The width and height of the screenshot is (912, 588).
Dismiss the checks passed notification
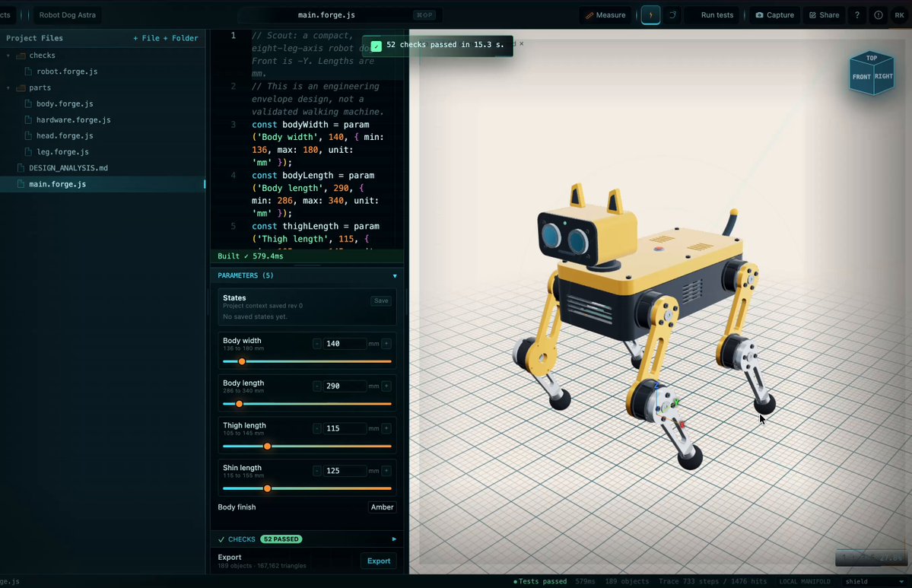click(521, 43)
